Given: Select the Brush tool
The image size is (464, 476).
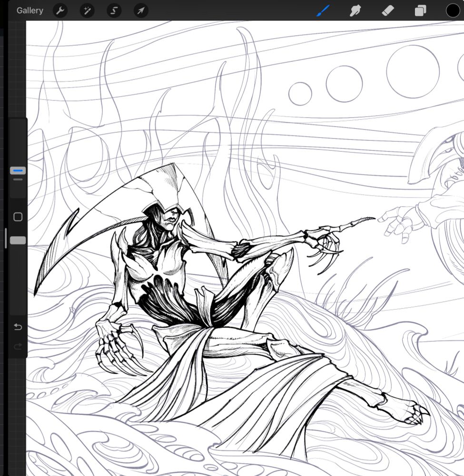Looking at the screenshot, I should click(323, 11).
